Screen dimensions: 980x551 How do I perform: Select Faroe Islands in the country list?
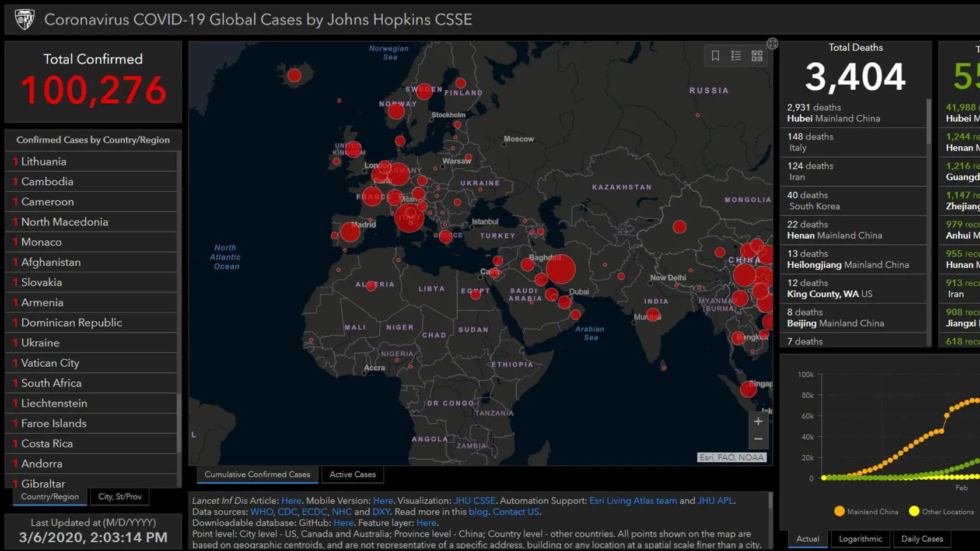tap(91, 424)
